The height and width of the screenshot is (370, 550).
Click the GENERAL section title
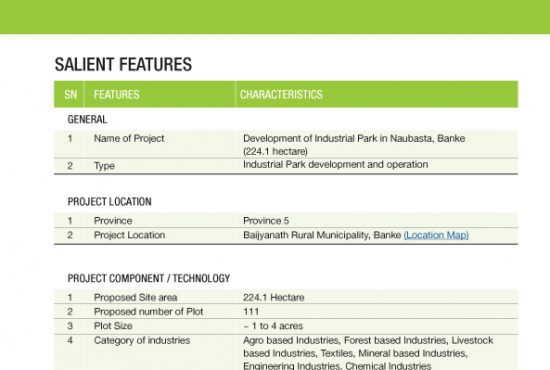[x=87, y=120]
